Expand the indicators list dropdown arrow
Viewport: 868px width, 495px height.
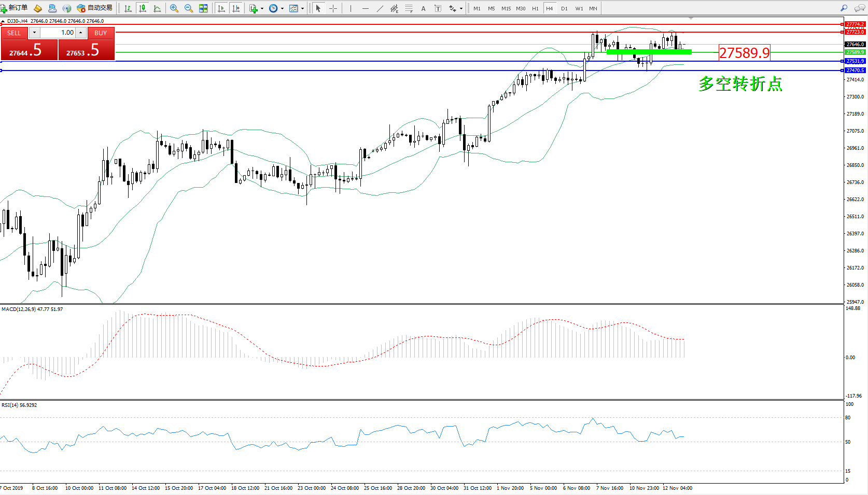click(262, 8)
